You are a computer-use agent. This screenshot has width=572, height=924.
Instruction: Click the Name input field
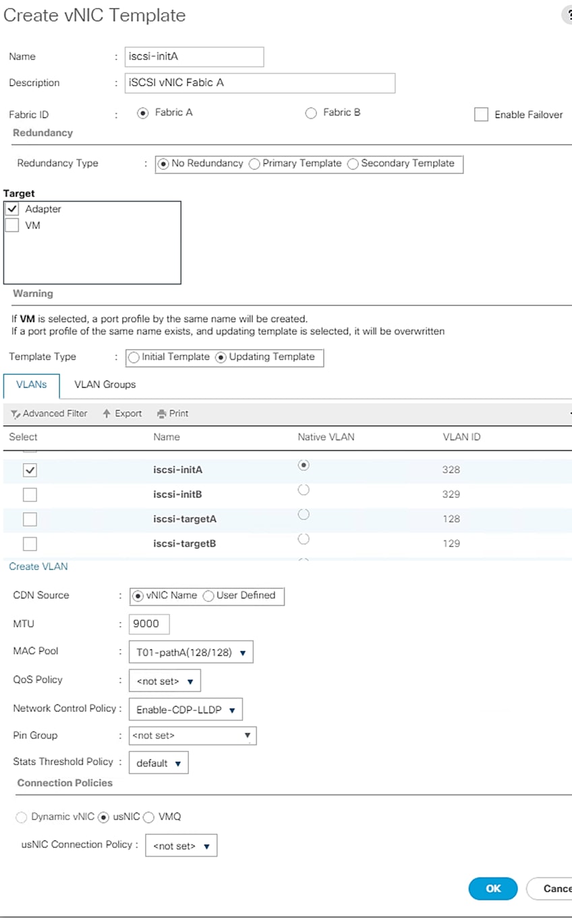pyautogui.click(x=194, y=57)
